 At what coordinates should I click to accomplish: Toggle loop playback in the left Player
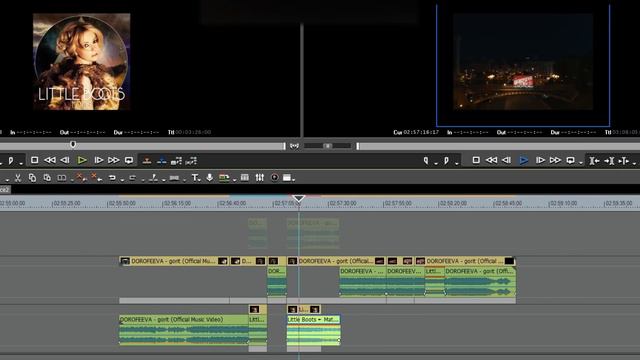click(x=129, y=160)
